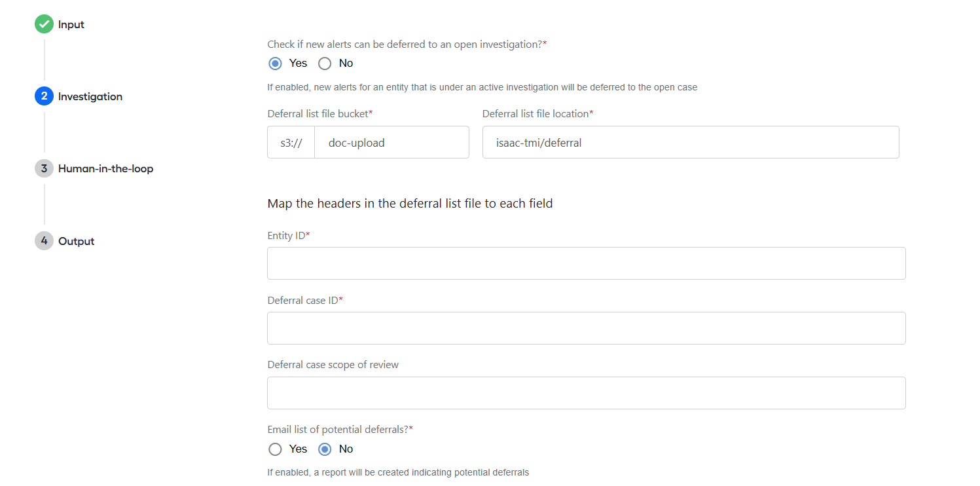This screenshot has width=980, height=486.
Task: Open the Output step label
Action: (x=77, y=241)
